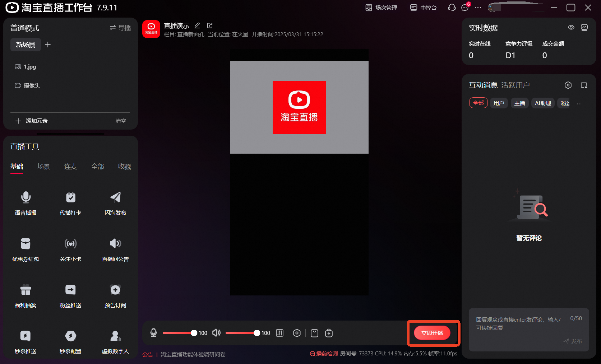
Task: Click the 淘宝直播 channel avatar icon
Action: (x=151, y=29)
